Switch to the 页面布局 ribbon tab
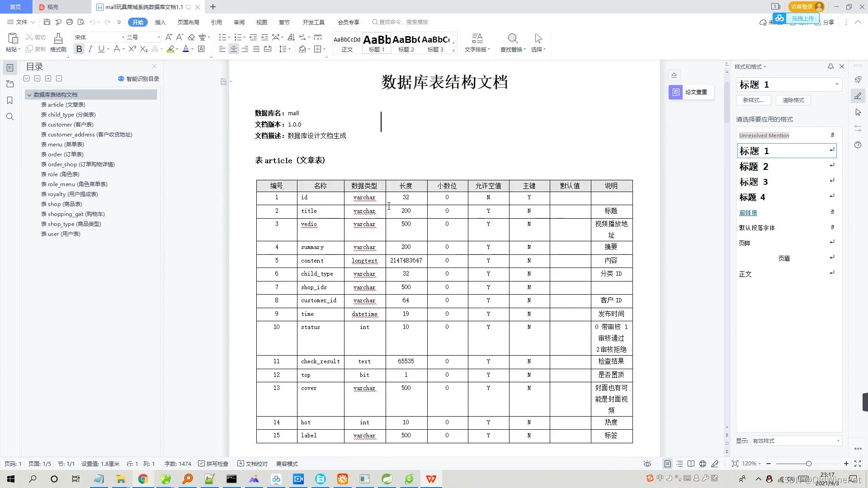Screen dimensions: 868x488 coord(189,22)
